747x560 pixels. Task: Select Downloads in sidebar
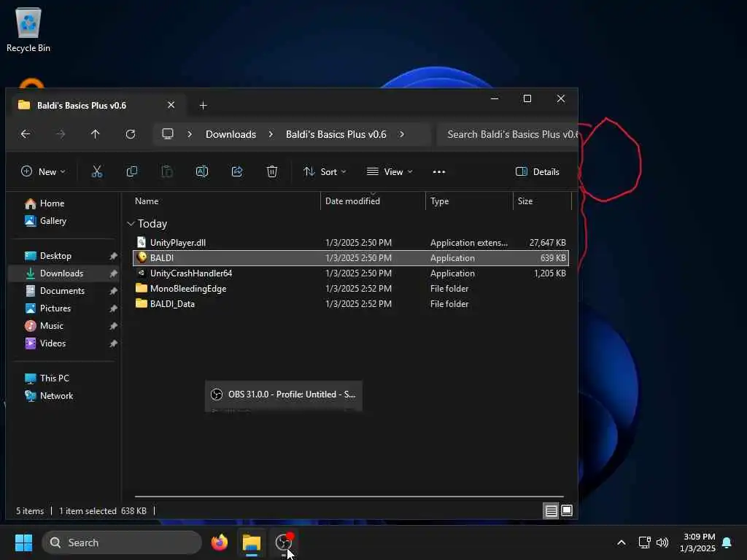(65, 273)
